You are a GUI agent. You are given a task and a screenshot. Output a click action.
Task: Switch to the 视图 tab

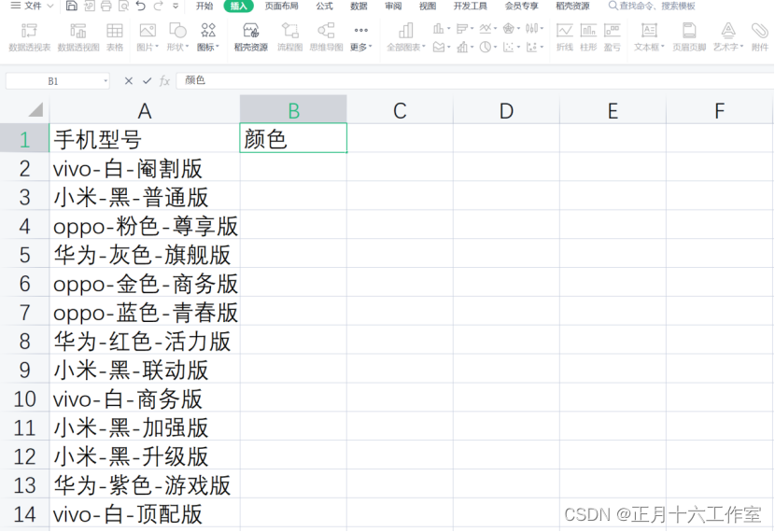[428, 6]
